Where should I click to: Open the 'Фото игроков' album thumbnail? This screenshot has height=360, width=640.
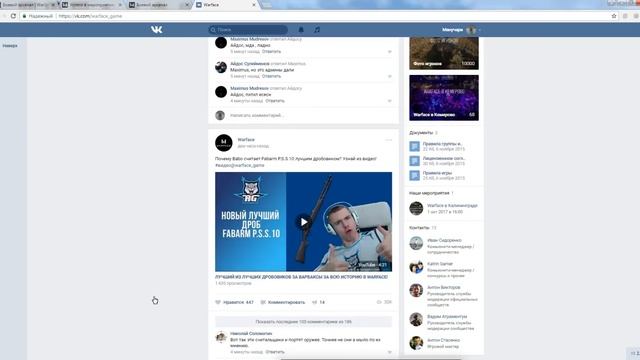pos(444,53)
